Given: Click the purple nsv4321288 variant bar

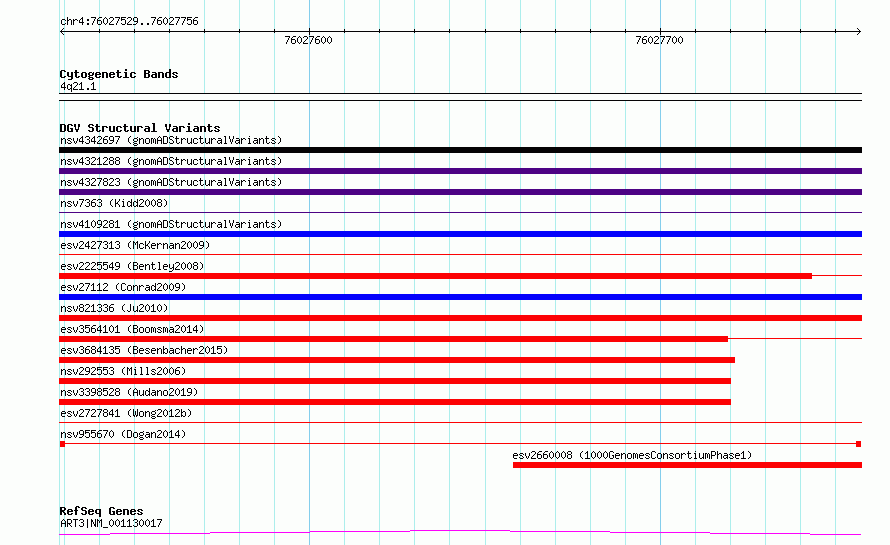Looking at the screenshot, I should (460, 171).
